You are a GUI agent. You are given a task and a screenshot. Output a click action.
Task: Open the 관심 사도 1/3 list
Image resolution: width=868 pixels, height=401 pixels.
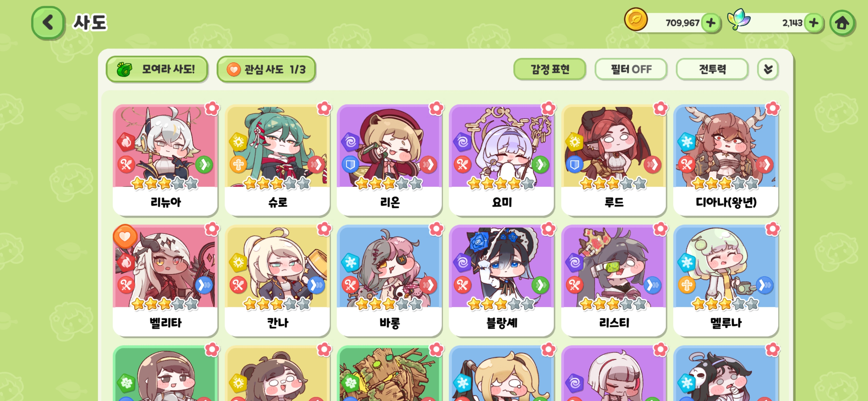click(x=266, y=69)
